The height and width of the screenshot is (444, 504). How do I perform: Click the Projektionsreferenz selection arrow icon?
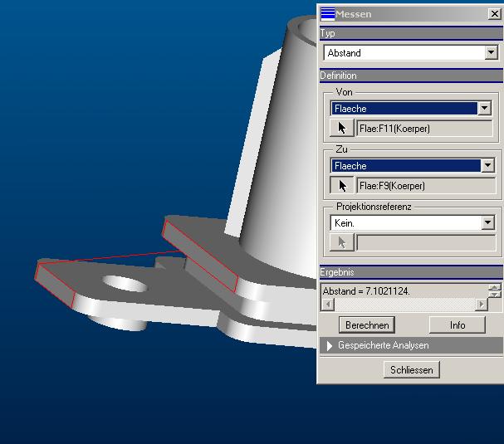[x=342, y=242]
